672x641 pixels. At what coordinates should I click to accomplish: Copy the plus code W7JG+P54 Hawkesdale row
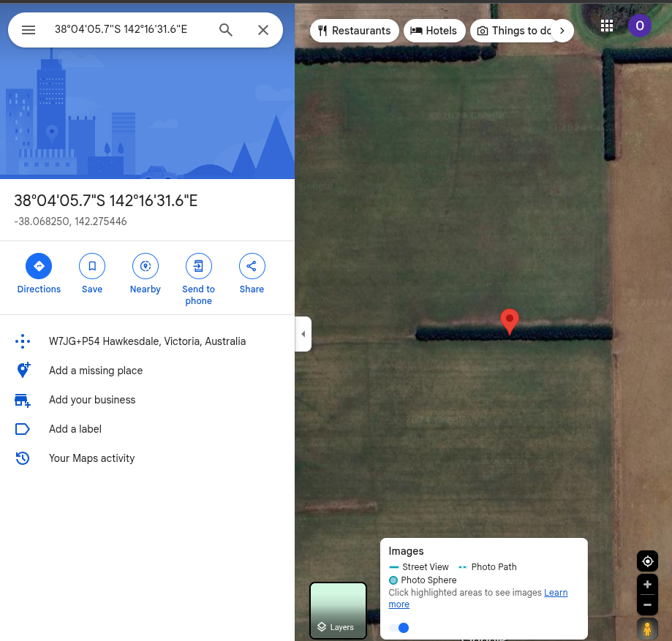[x=147, y=341]
